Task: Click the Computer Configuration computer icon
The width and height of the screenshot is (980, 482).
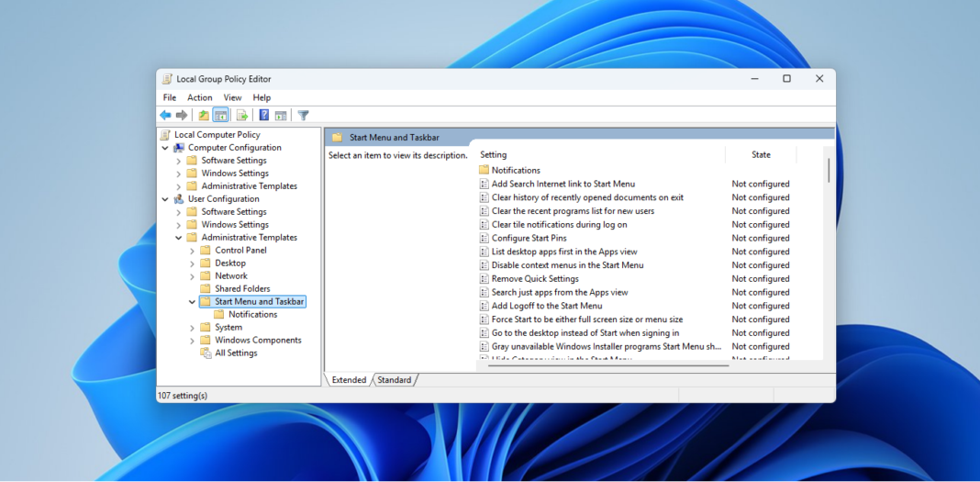Action: [x=179, y=148]
